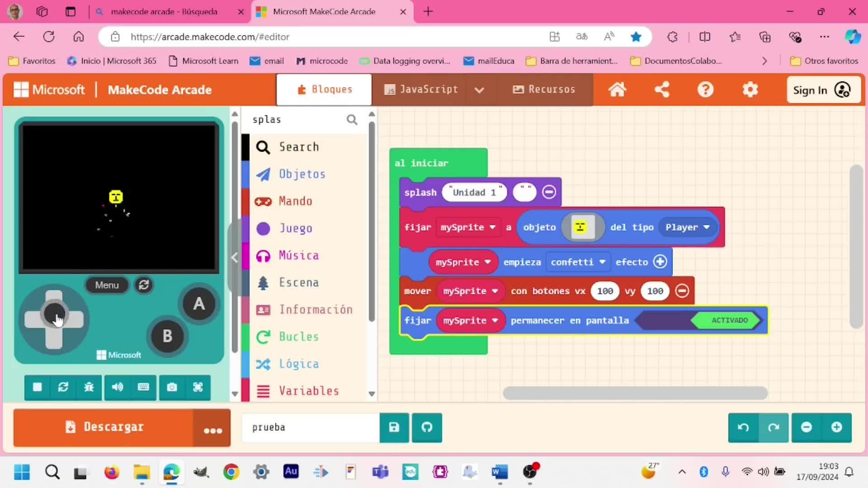Image resolution: width=868 pixels, height=488 pixels.
Task: Stop the simulator with the stop icon
Action: pyautogui.click(x=38, y=387)
